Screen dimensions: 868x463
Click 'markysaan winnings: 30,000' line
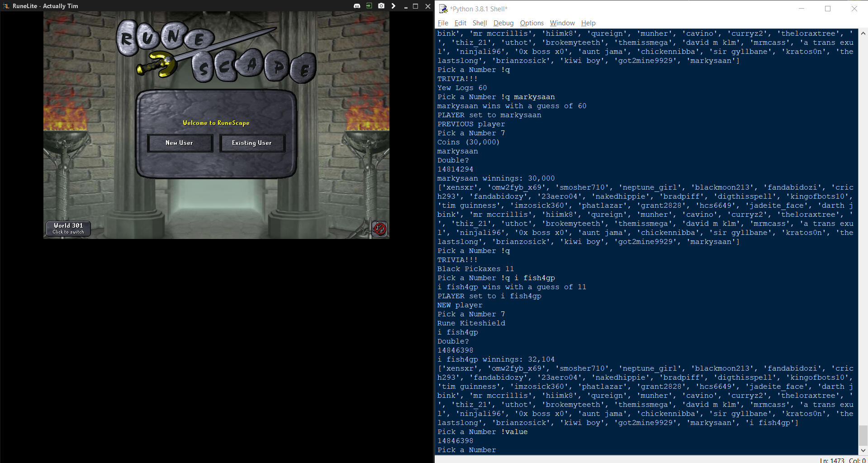point(496,178)
